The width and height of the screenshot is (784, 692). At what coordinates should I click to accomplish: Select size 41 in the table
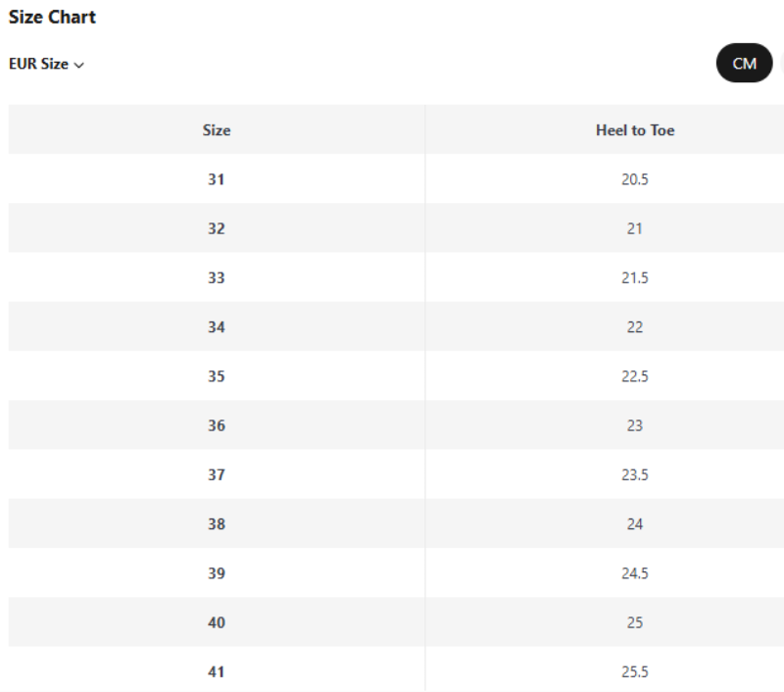(x=217, y=672)
